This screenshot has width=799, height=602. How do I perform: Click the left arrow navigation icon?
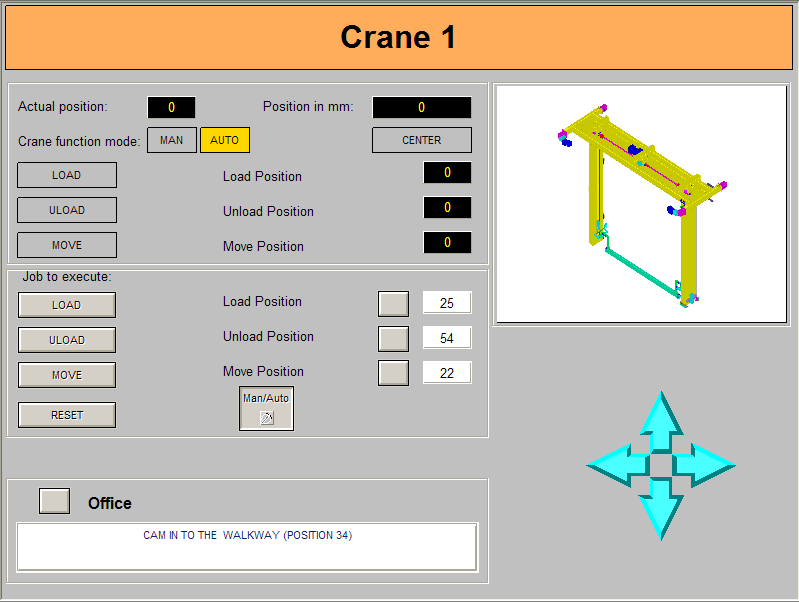[x=619, y=465]
